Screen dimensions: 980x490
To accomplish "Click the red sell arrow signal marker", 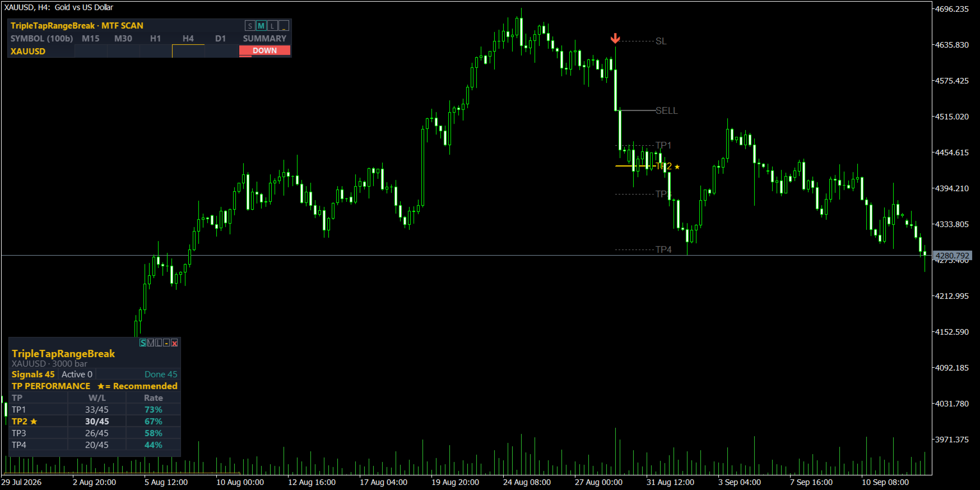I will click(x=615, y=38).
